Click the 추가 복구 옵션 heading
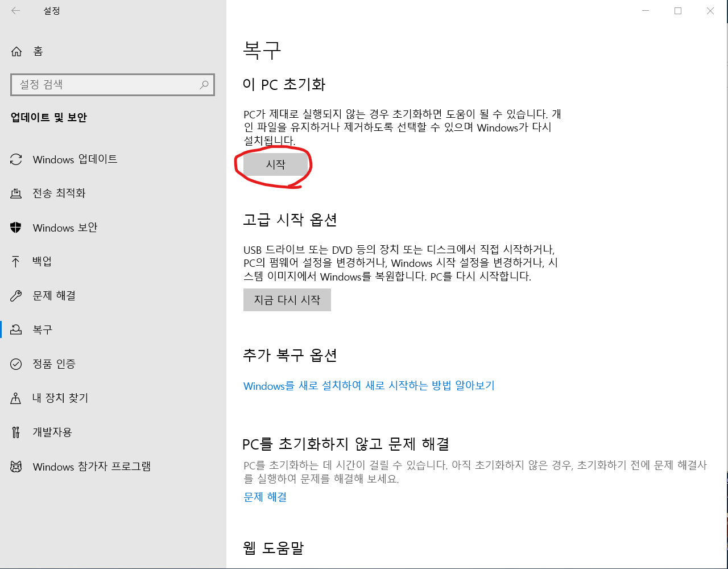This screenshot has width=728, height=569. click(x=290, y=355)
